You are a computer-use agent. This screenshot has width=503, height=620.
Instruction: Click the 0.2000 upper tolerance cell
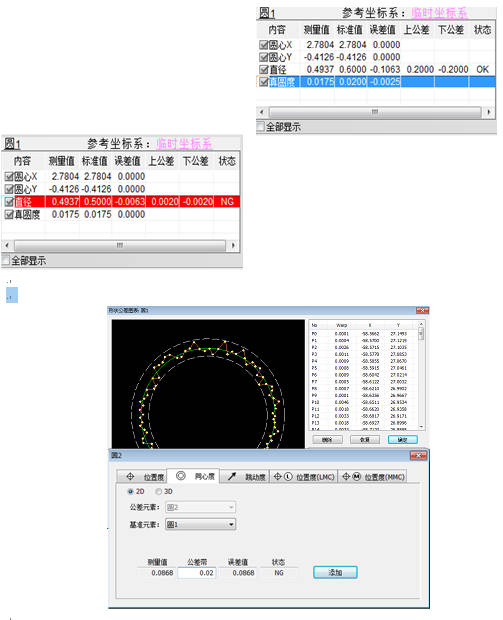tap(420, 69)
